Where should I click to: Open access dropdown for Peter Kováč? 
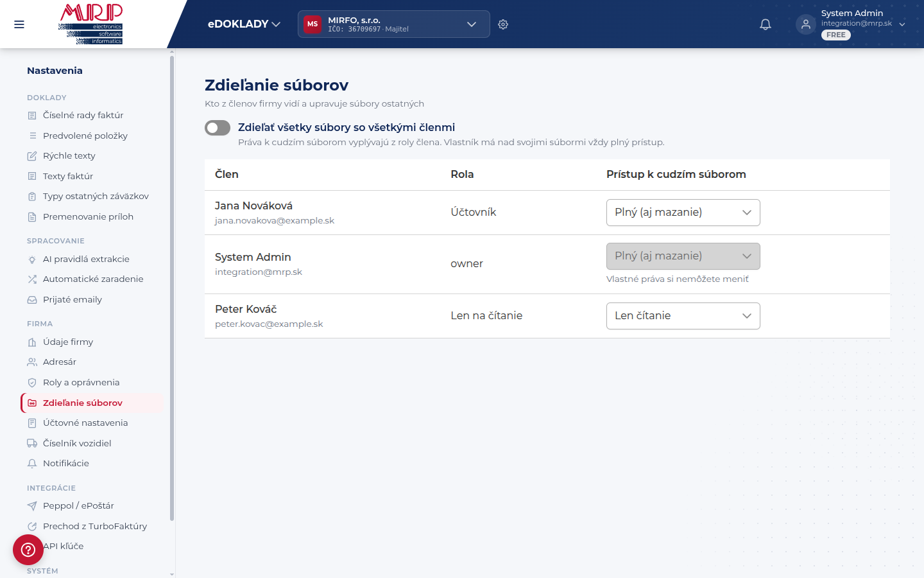coord(683,316)
